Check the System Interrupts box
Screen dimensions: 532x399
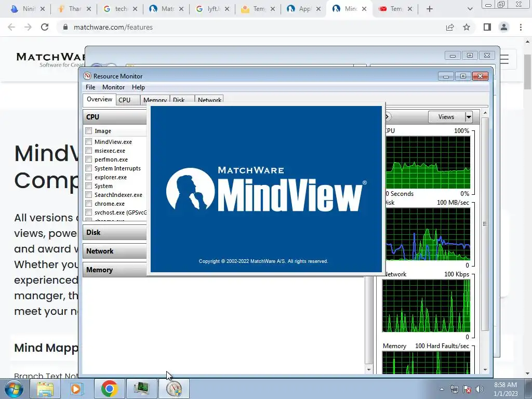pyautogui.click(x=88, y=168)
